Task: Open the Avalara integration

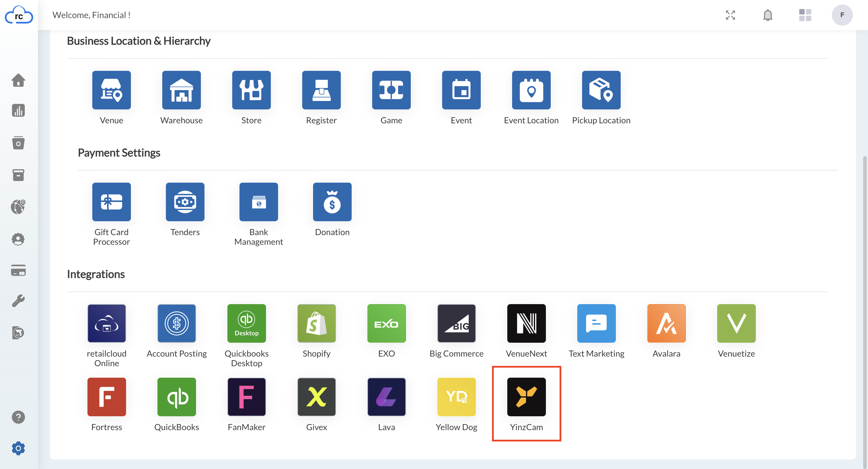Action: [667, 323]
